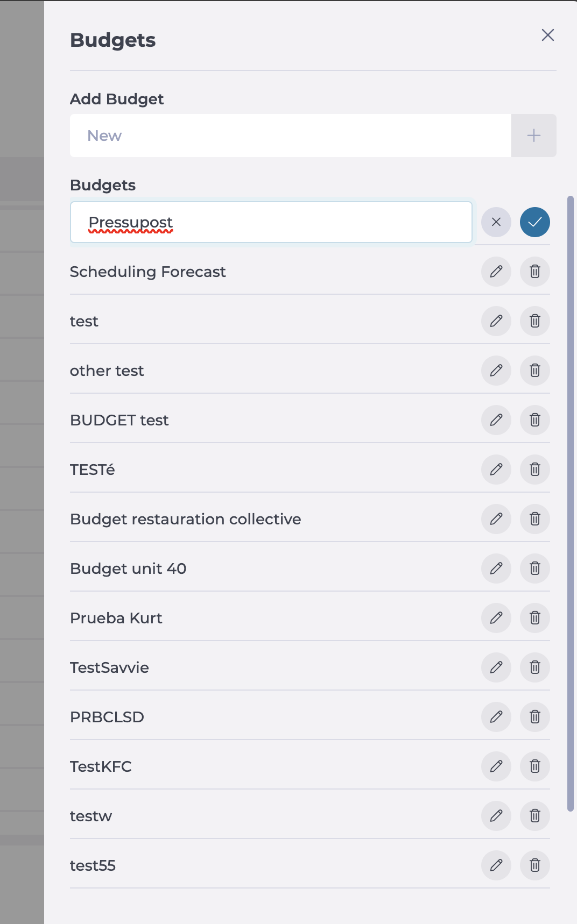Delete the Scheduling Forecast budget

[534, 272]
